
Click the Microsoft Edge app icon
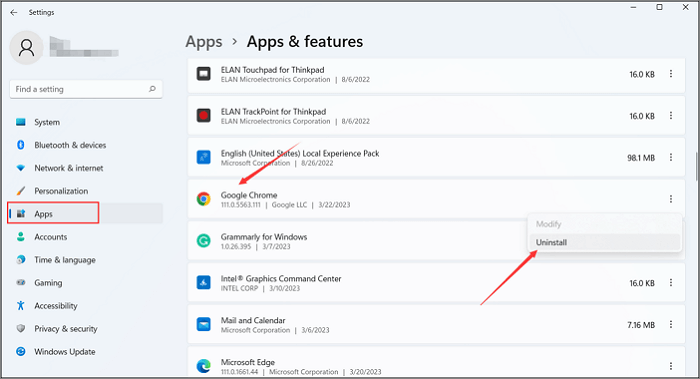tap(204, 366)
